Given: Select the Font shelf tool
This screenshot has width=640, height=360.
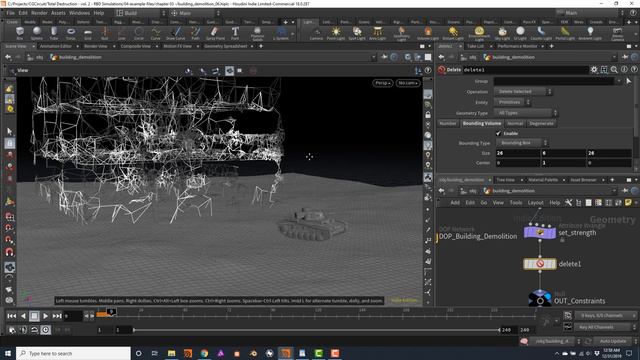Looking at the screenshot, I should click(x=235, y=33).
